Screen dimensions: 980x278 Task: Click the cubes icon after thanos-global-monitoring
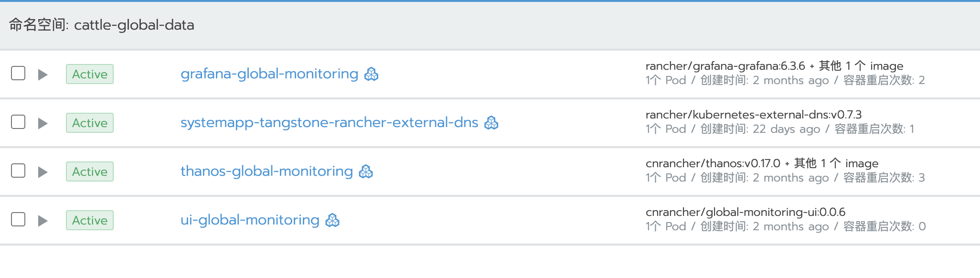click(366, 171)
